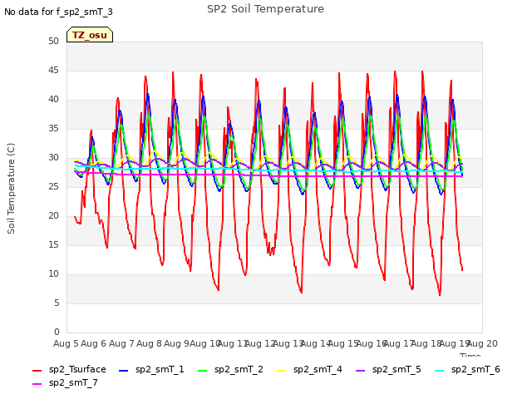Click the 10 y-axis tick label

[53, 273]
